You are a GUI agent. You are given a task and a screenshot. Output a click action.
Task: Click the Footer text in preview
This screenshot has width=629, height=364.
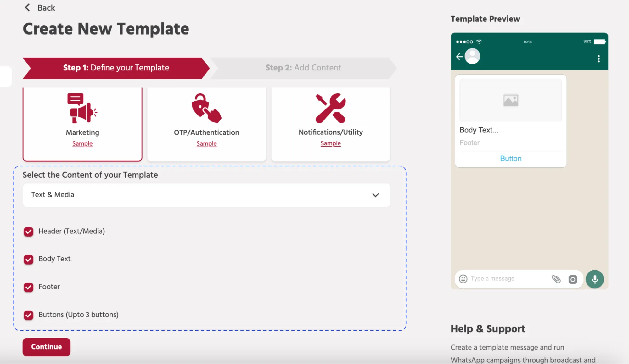469,143
